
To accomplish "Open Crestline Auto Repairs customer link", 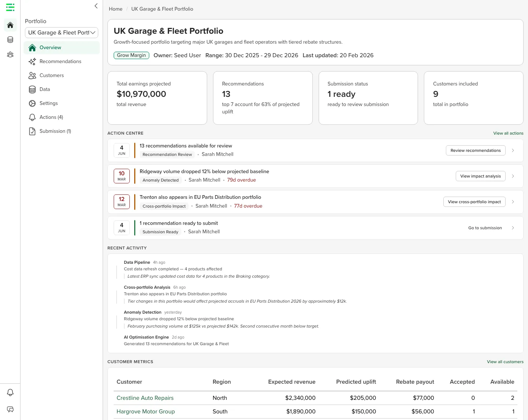I will (x=145, y=398).
